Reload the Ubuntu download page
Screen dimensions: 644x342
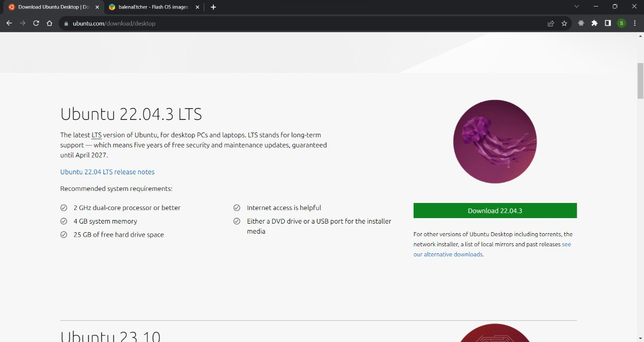(36, 23)
